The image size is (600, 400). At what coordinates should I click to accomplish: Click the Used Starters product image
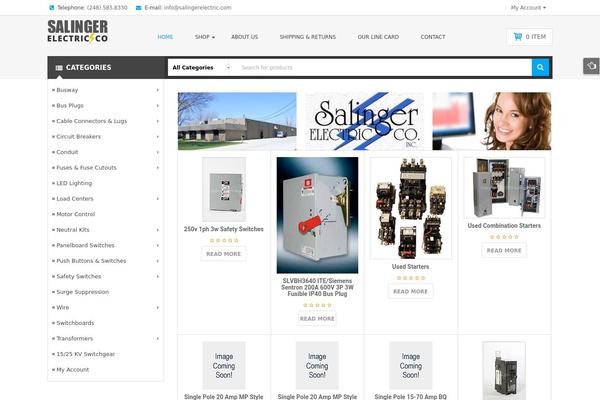click(411, 208)
